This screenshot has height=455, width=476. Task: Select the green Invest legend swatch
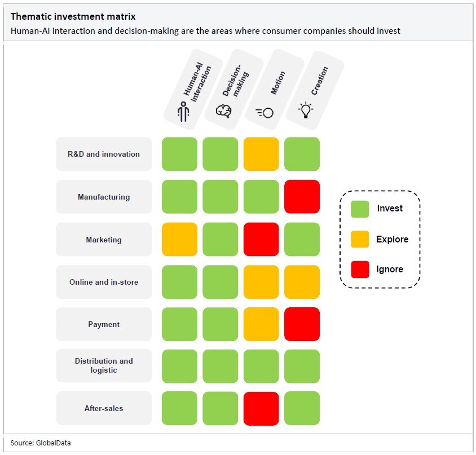[x=360, y=209]
